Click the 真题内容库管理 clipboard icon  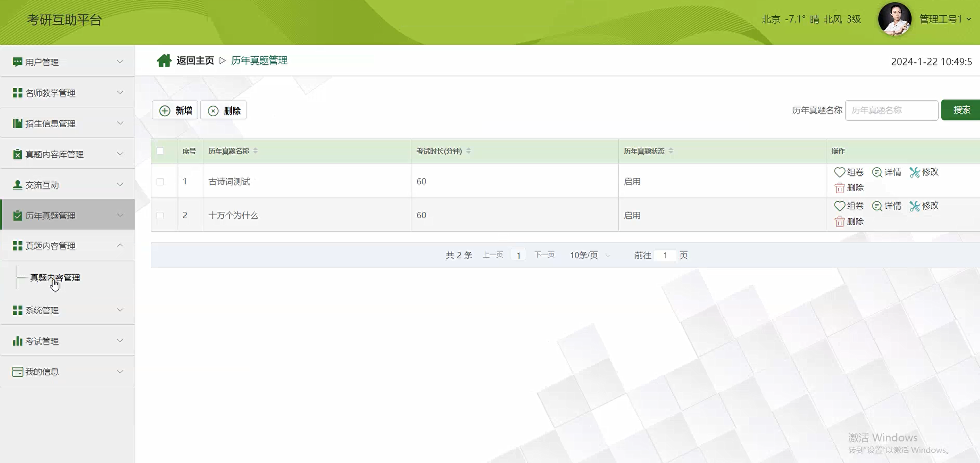click(x=17, y=154)
